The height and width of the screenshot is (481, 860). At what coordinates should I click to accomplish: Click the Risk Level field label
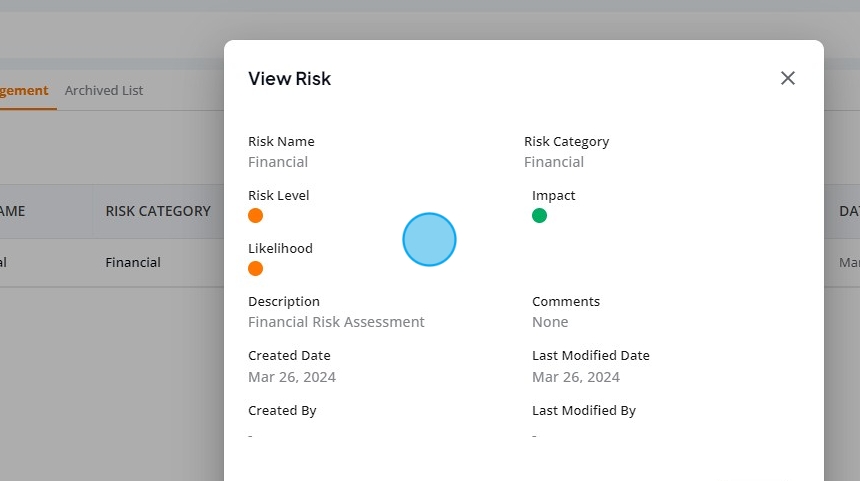[x=279, y=195]
